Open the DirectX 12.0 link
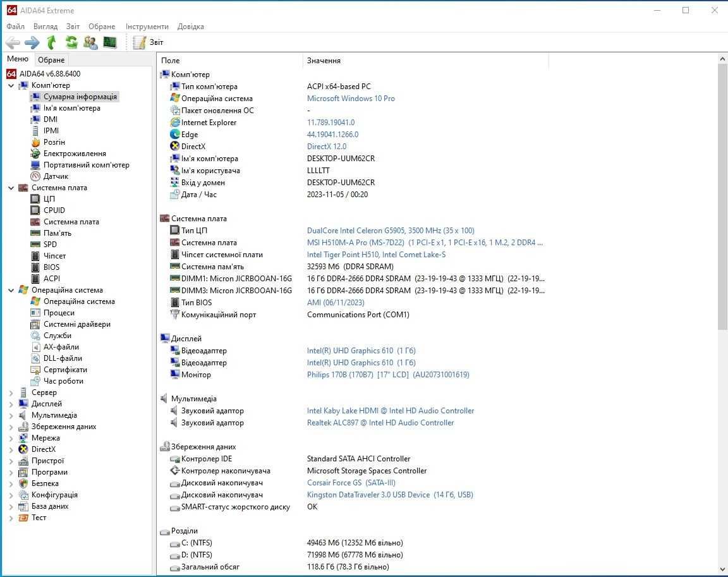 [326, 147]
